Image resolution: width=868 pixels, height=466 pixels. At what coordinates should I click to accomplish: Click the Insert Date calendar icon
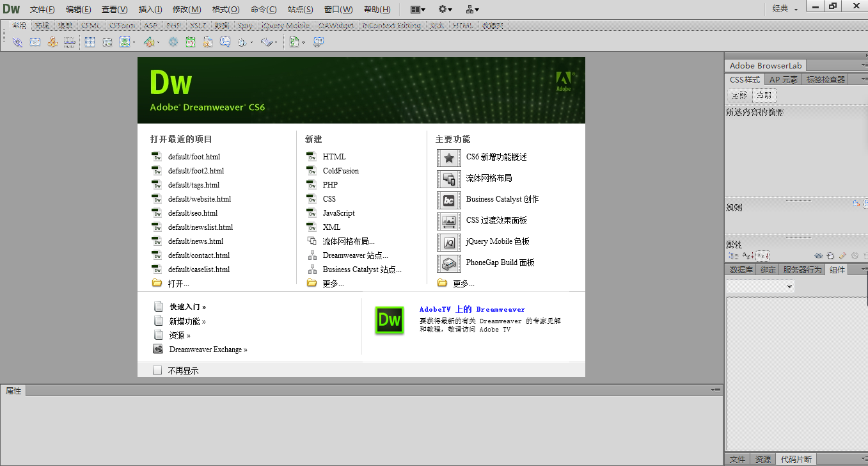191,42
